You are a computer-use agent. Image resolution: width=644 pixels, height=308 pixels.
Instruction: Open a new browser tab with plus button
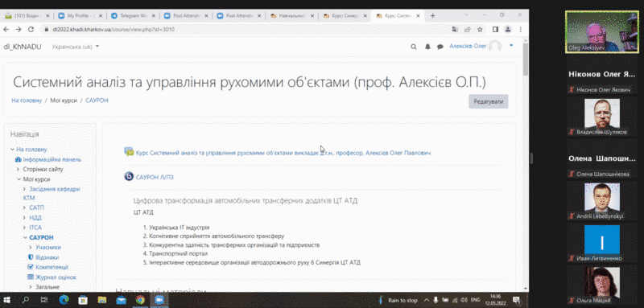pos(432,15)
